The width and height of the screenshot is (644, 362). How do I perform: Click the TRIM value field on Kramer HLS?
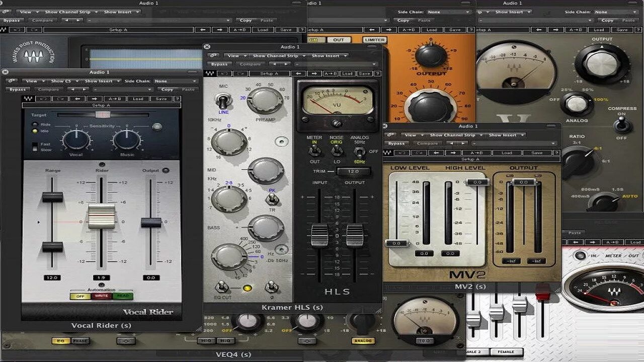click(x=354, y=171)
